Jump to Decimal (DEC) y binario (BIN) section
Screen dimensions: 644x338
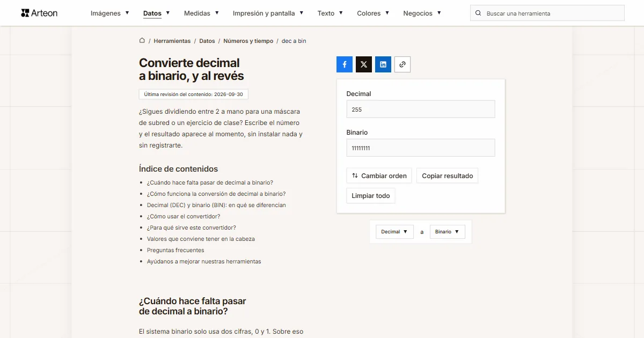(x=216, y=205)
